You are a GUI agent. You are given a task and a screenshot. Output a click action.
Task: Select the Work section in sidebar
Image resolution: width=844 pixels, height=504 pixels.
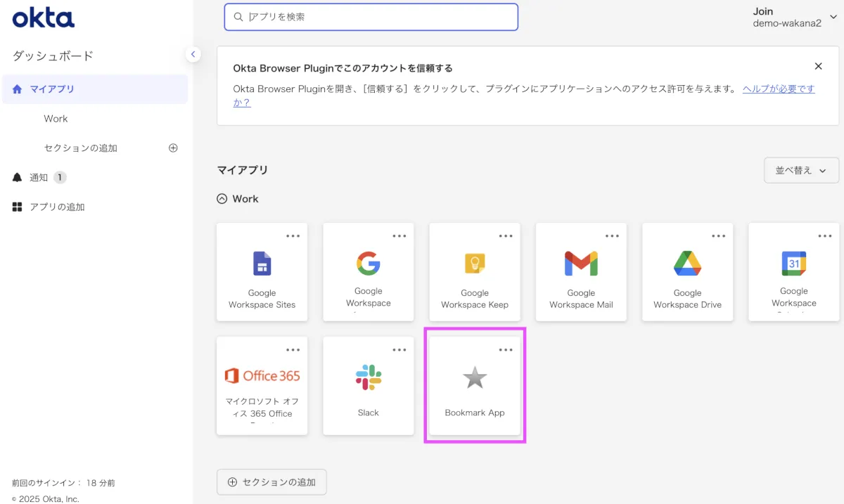(x=56, y=119)
